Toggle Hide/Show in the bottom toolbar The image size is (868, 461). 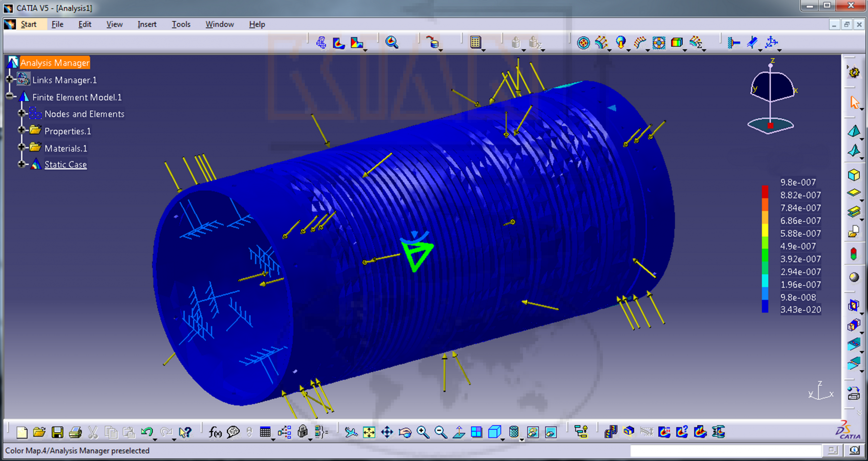click(533, 432)
